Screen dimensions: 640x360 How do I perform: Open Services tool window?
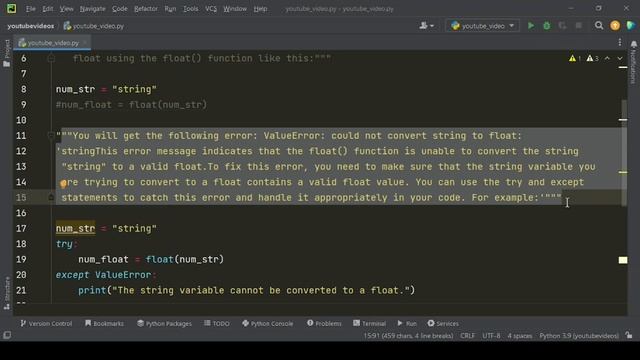pyautogui.click(x=443, y=323)
